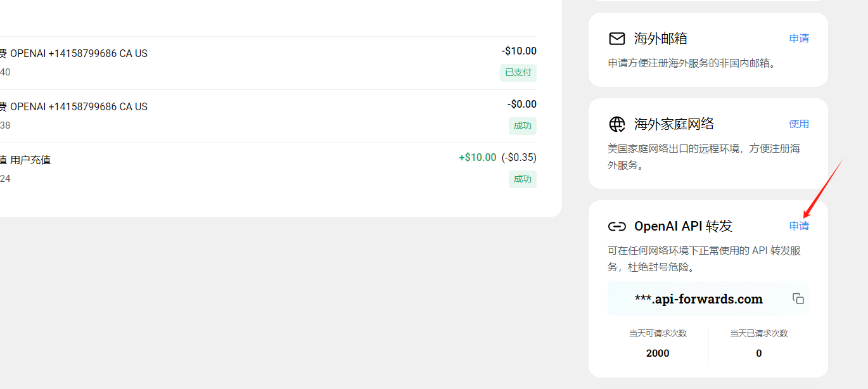
Task: Click 使用 link on the 海外家庭网络 card
Action: (799, 124)
